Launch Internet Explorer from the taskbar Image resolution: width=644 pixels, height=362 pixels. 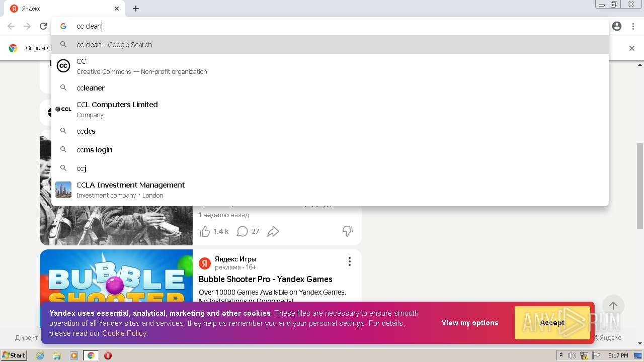pyautogui.click(x=40, y=355)
